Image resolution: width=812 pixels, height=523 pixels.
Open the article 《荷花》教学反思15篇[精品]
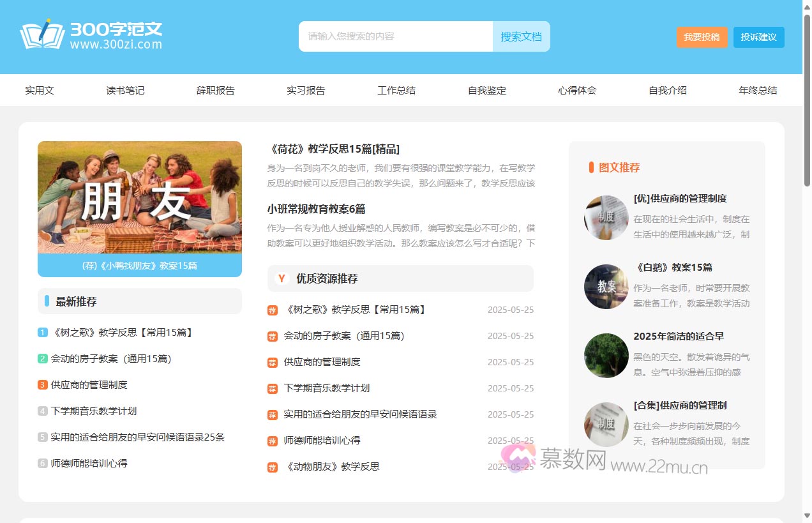333,149
